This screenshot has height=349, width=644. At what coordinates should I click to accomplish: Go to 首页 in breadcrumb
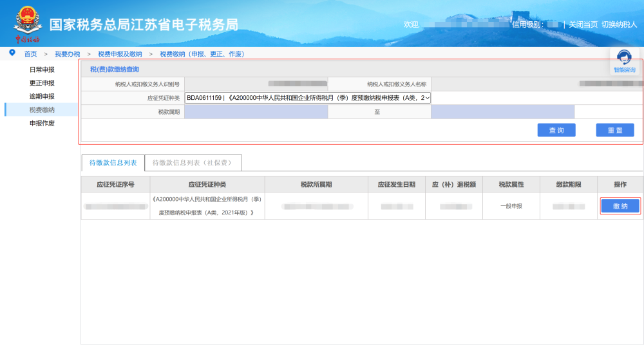tap(30, 54)
